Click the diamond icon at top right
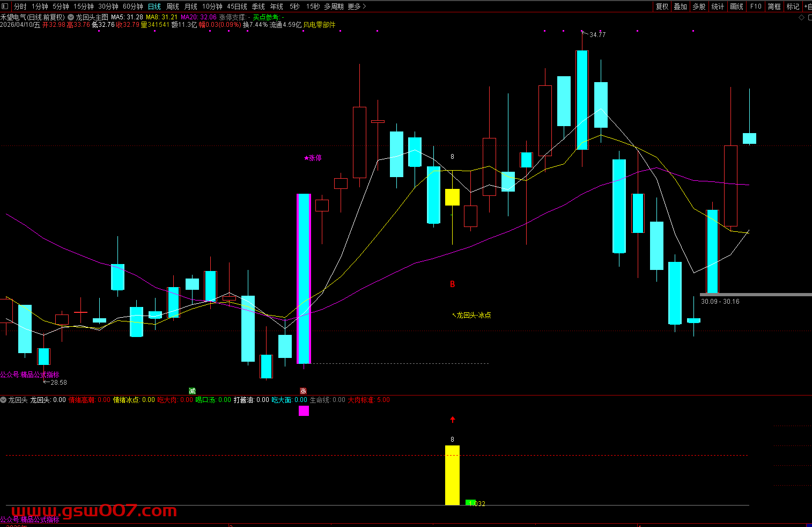The height and width of the screenshot is (527, 812). tap(802, 17)
